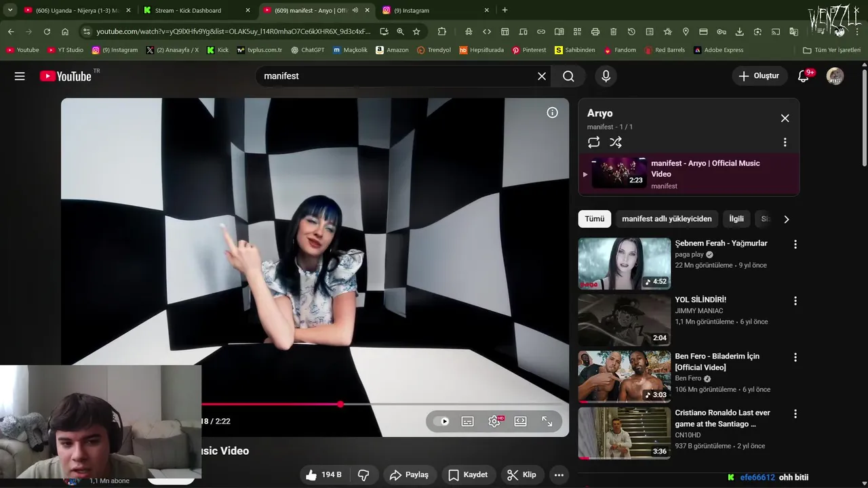The width and height of the screenshot is (868, 488).
Task: Select the Tümü filter chip
Action: point(595,219)
